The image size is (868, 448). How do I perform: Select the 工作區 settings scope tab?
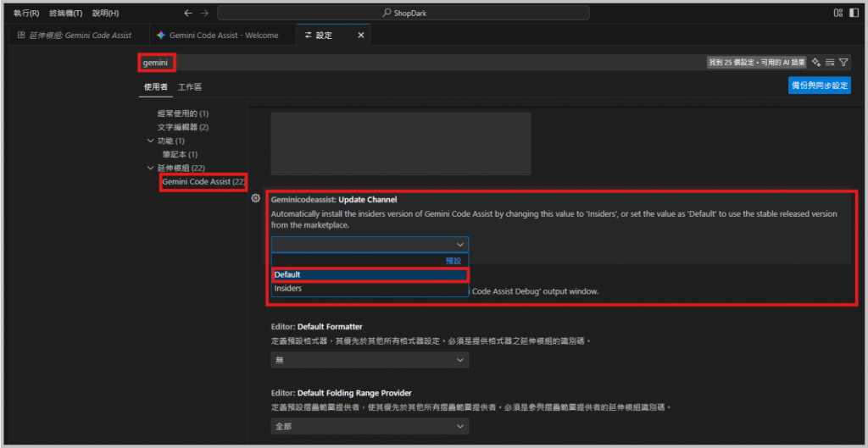coord(190,87)
